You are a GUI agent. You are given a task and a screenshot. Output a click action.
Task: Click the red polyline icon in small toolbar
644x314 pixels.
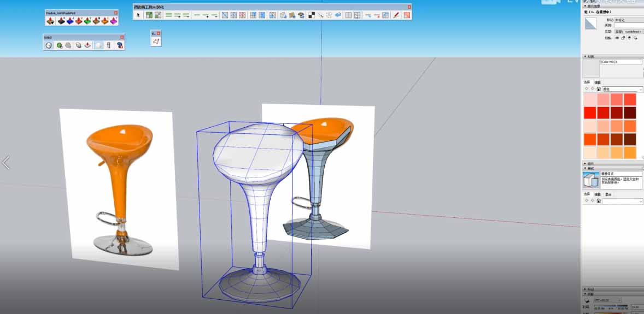tap(156, 42)
